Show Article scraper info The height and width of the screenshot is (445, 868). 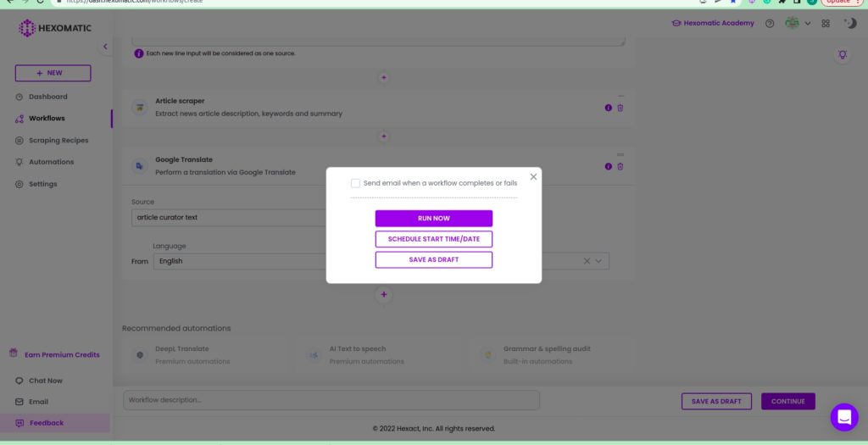(609, 108)
